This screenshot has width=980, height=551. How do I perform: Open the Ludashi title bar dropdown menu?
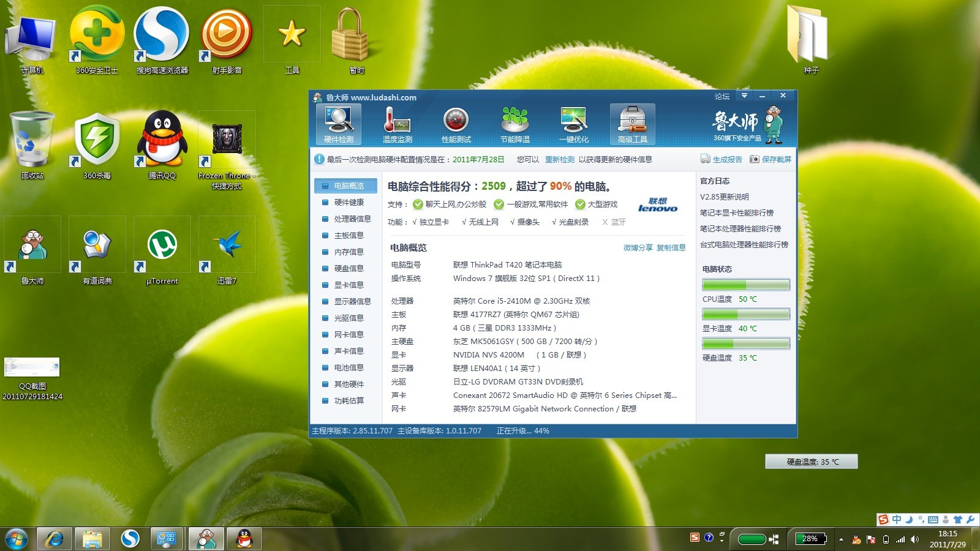point(744,96)
